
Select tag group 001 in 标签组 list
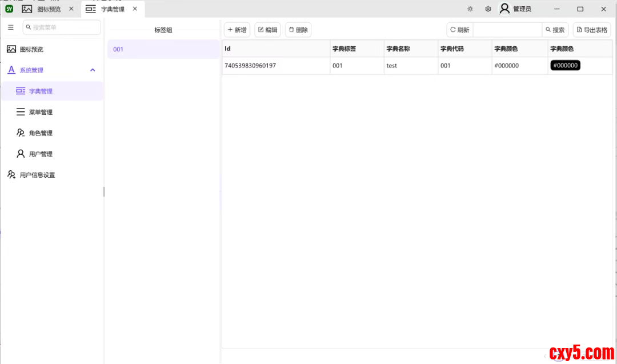tap(163, 50)
